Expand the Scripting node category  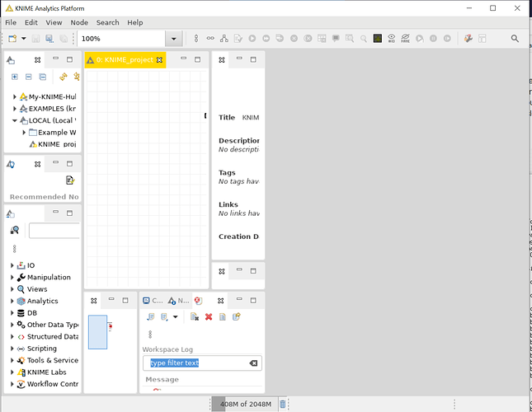coord(12,349)
